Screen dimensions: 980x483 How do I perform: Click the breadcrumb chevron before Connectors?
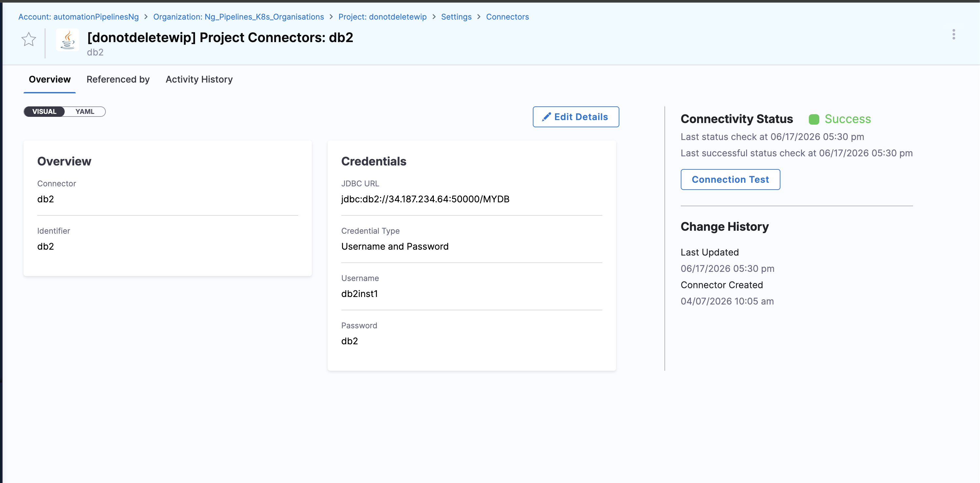479,17
